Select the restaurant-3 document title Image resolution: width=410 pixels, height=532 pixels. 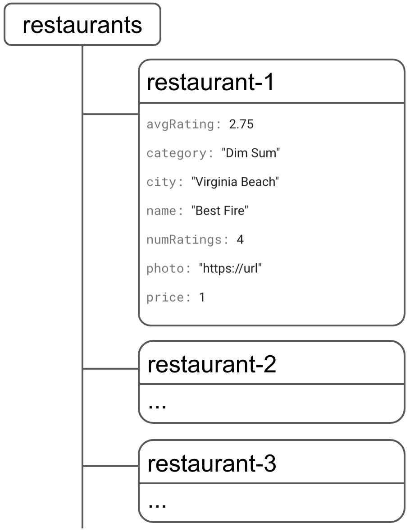tap(211, 463)
